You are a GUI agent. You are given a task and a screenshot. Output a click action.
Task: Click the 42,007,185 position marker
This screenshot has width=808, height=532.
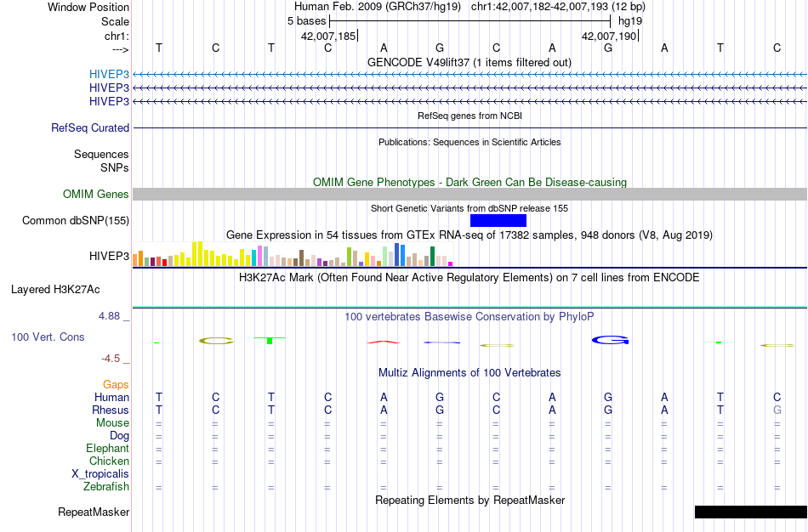[329, 36]
